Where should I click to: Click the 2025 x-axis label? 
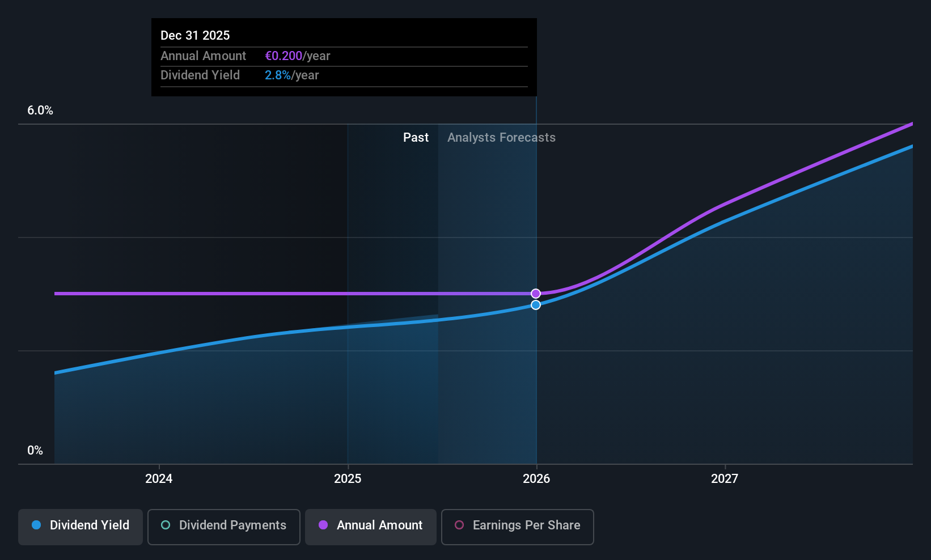[x=348, y=478]
